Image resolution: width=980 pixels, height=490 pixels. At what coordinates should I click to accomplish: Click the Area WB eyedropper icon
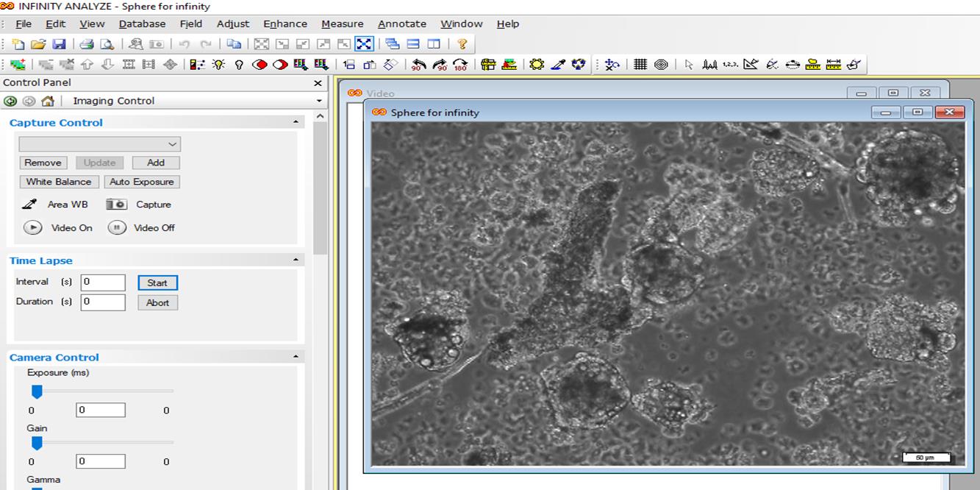[x=30, y=205]
